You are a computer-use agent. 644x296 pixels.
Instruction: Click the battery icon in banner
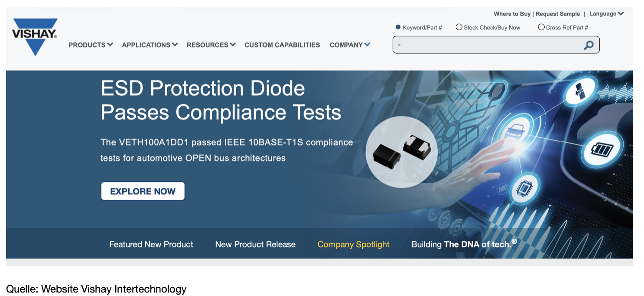point(603,150)
